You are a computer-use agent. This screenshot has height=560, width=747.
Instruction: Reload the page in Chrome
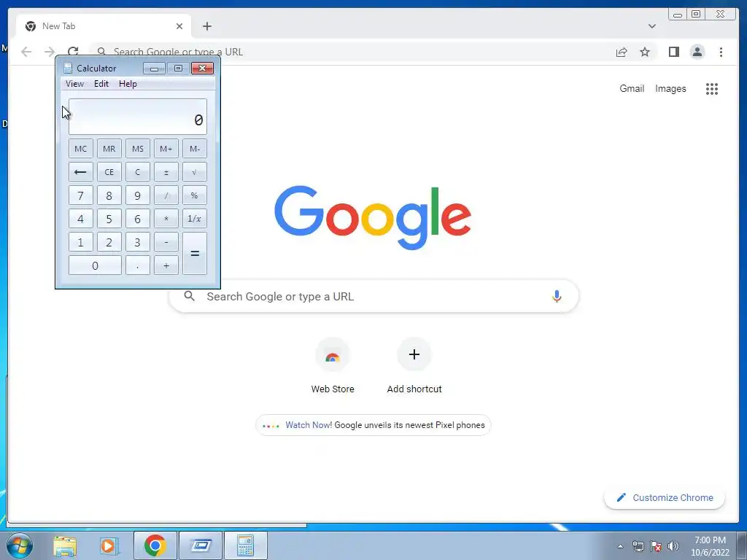tap(73, 51)
